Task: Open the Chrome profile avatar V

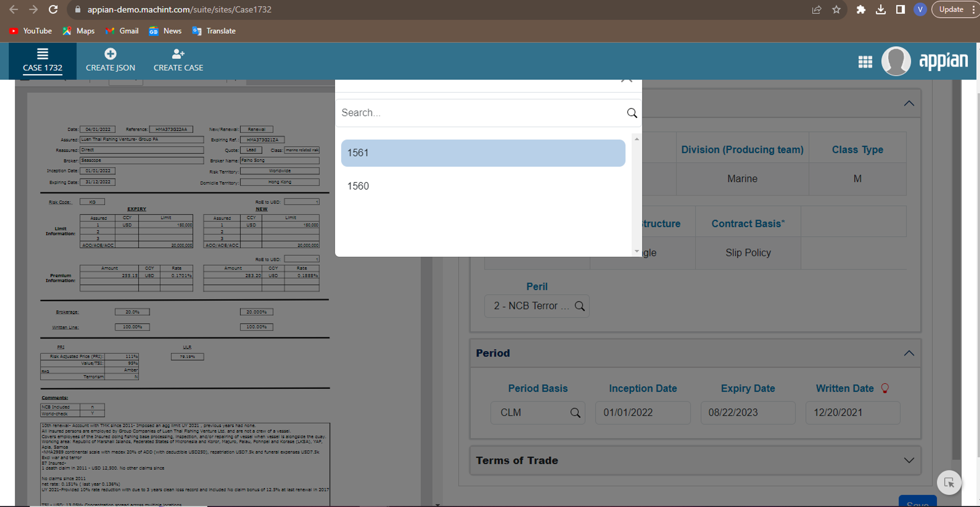Action: pyautogui.click(x=920, y=9)
